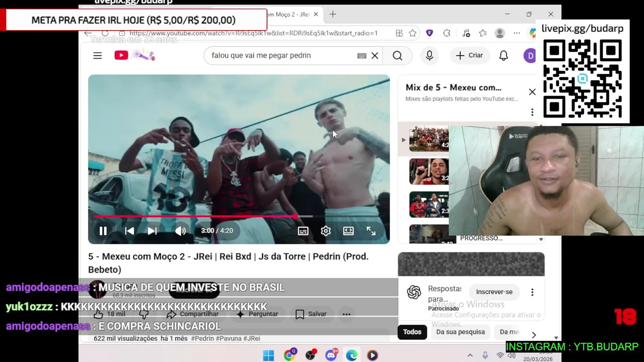Mute the video player volume
This screenshot has height=362, width=644.
click(x=181, y=231)
